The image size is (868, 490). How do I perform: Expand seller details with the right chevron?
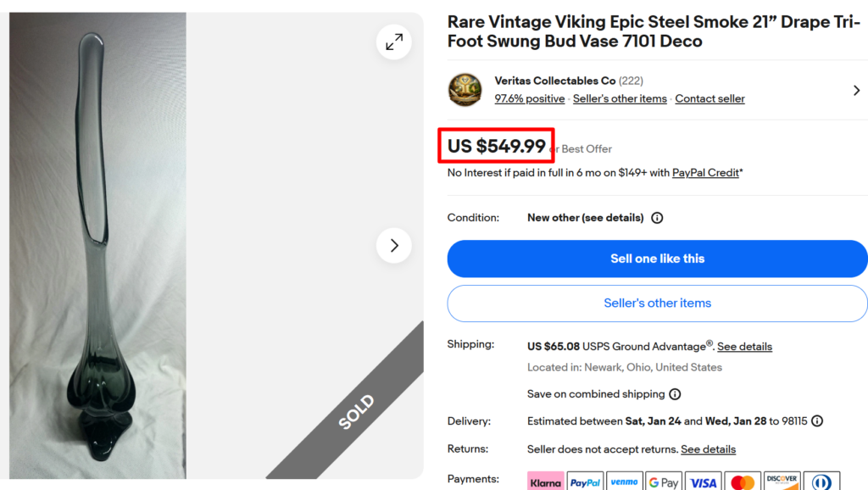click(856, 90)
